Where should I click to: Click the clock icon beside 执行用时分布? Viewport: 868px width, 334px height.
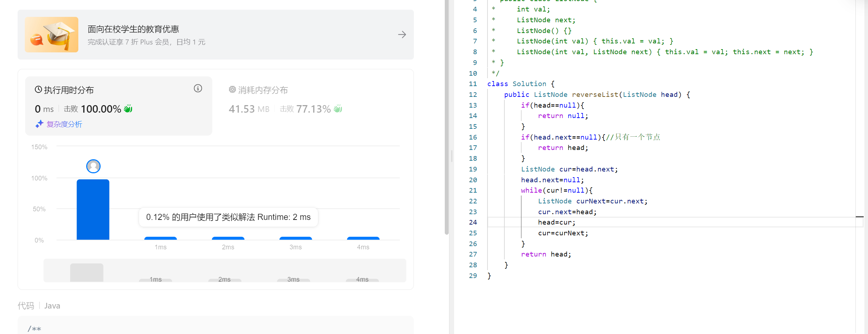pos(39,89)
